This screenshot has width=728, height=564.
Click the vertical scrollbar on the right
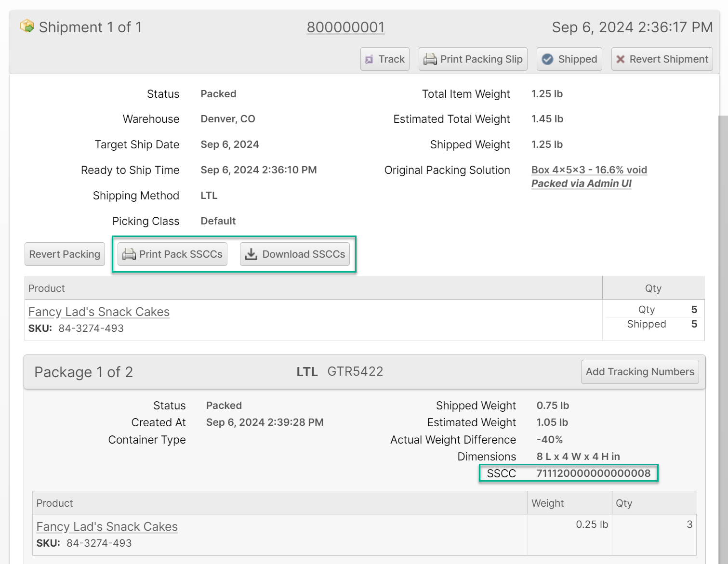(723, 337)
